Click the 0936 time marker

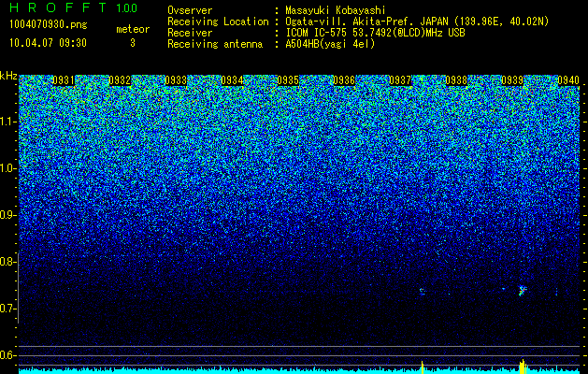[344, 80]
